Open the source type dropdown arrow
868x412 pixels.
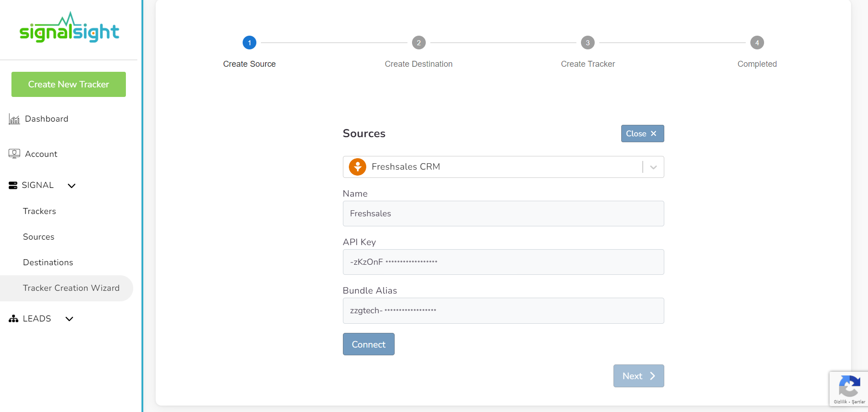[x=653, y=167]
